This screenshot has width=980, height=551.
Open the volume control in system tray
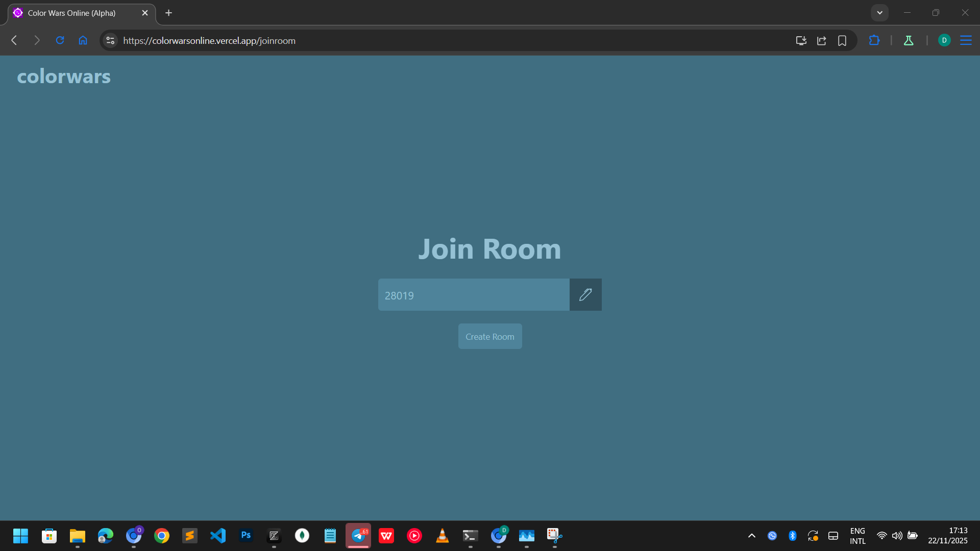click(897, 536)
